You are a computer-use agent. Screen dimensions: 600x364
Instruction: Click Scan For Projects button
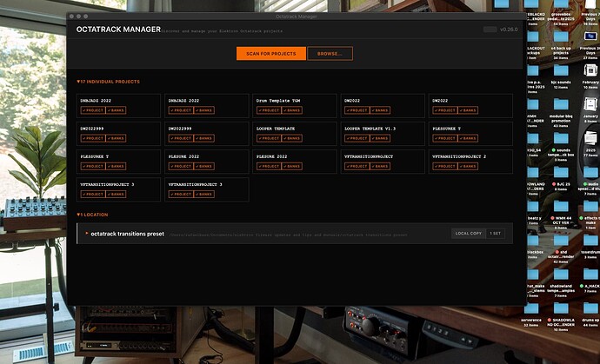[x=271, y=54]
